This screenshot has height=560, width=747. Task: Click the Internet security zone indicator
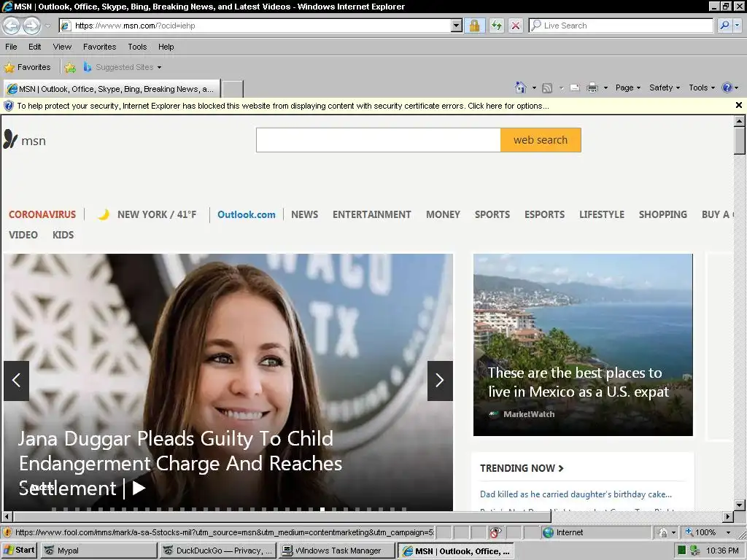pyautogui.click(x=562, y=532)
